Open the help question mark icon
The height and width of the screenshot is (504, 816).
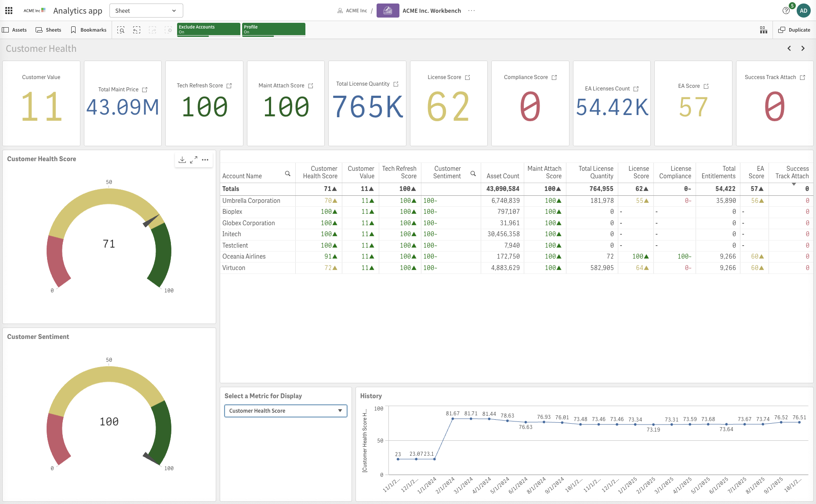tap(786, 11)
